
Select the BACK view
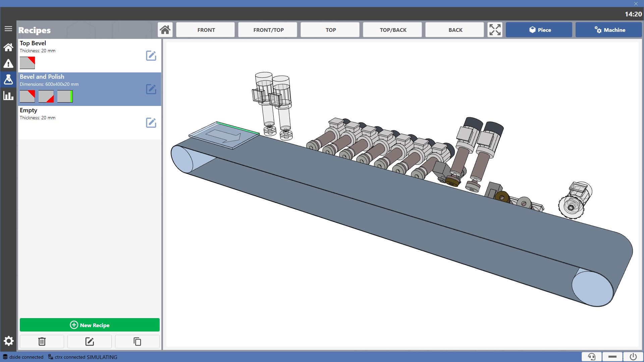pos(455,30)
